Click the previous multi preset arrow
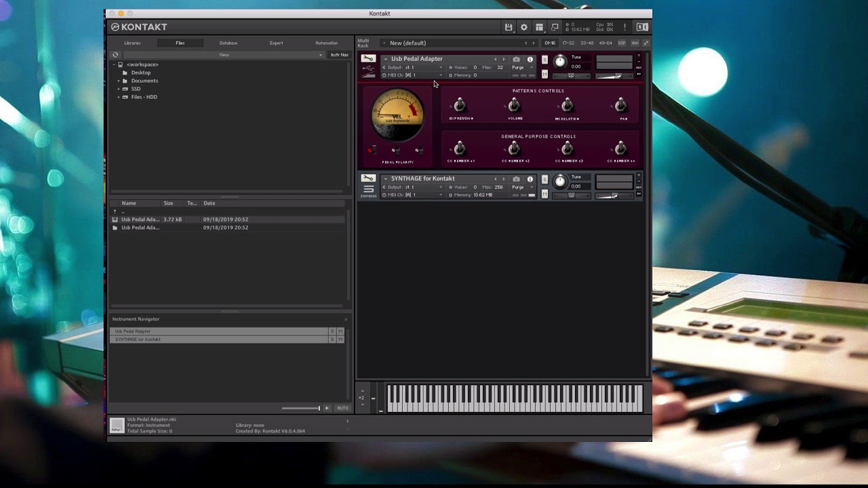868x488 pixels. click(526, 43)
